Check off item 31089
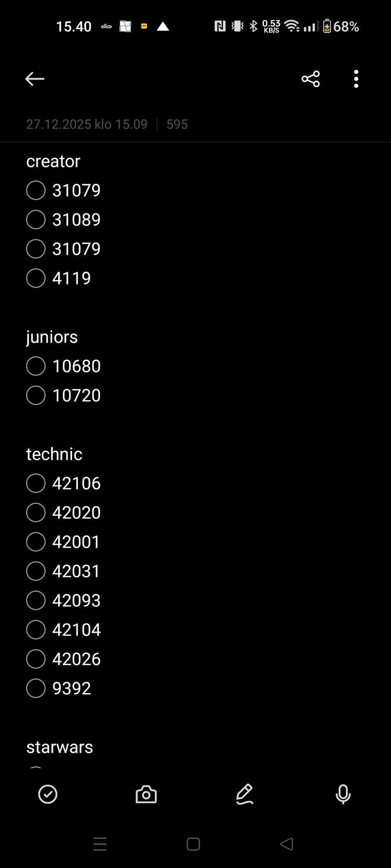 [36, 220]
